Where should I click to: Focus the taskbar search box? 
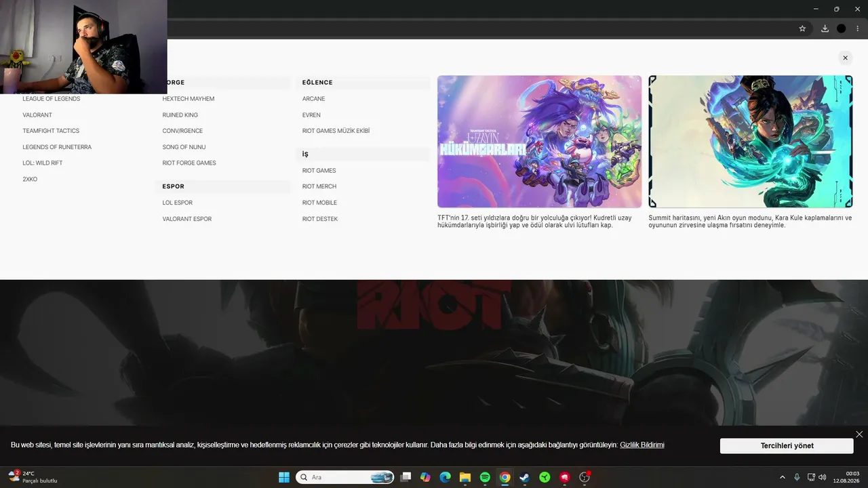coord(345,477)
